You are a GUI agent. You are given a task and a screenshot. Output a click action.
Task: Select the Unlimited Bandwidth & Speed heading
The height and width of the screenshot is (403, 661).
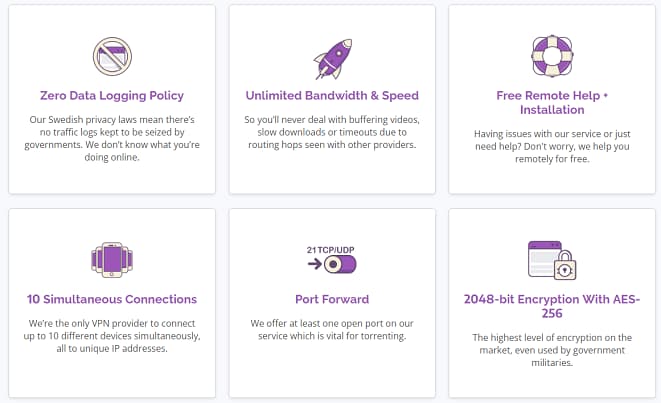[332, 96]
